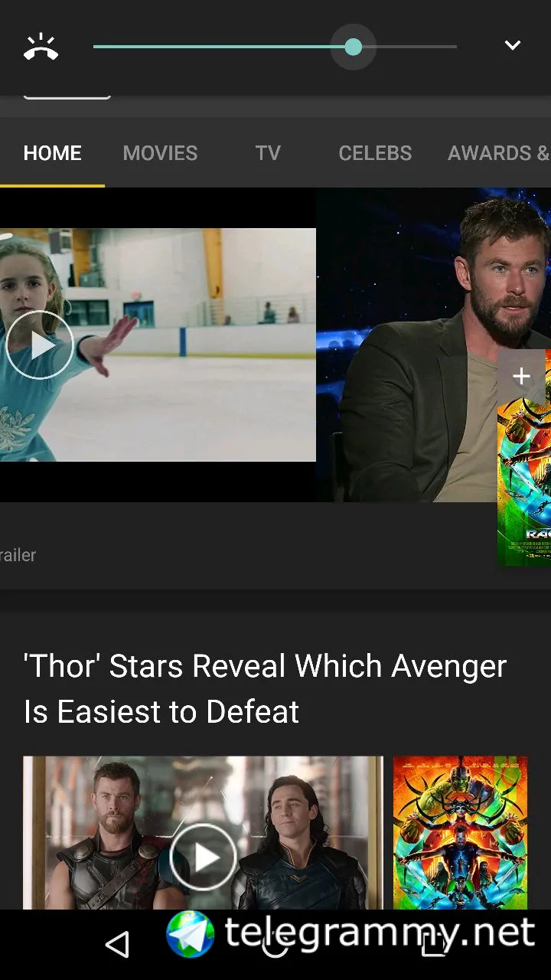Select the CELEBS tab

click(x=375, y=153)
